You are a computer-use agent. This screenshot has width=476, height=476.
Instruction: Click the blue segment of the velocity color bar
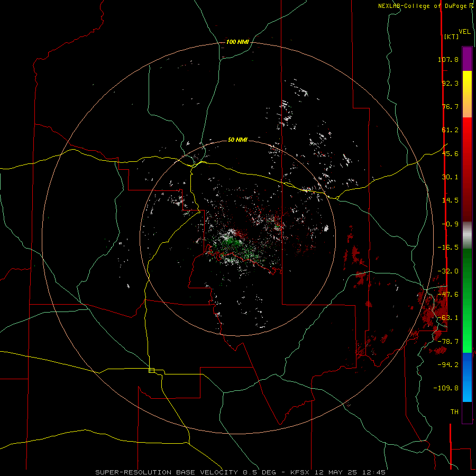tap(467, 377)
